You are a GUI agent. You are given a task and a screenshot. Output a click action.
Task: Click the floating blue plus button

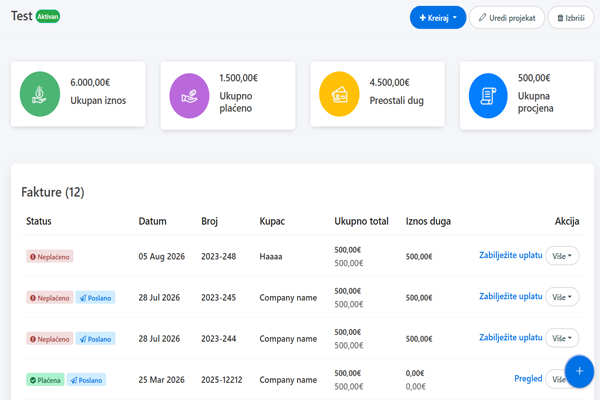579,371
